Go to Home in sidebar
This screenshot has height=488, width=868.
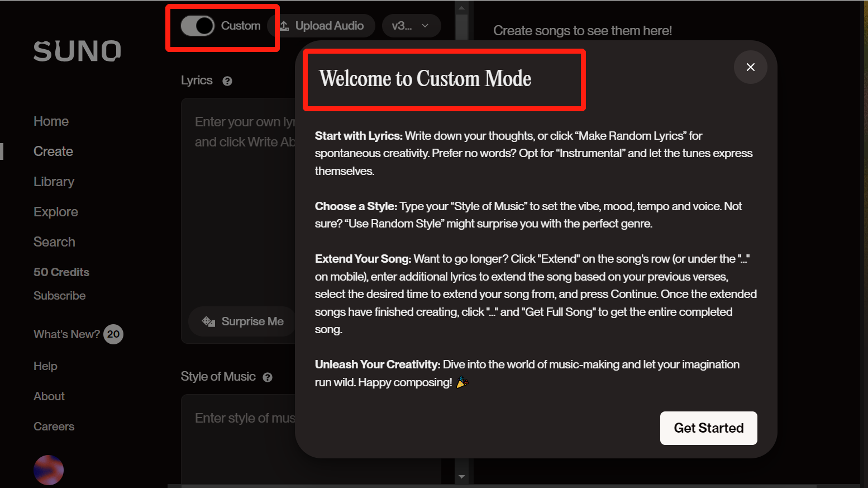(51, 121)
